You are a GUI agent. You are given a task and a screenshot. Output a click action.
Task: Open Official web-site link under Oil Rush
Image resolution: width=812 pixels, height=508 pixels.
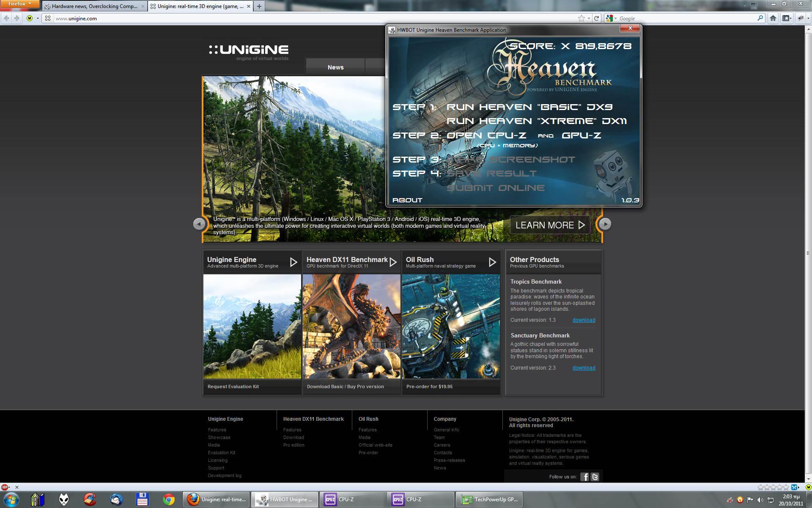[375, 445]
